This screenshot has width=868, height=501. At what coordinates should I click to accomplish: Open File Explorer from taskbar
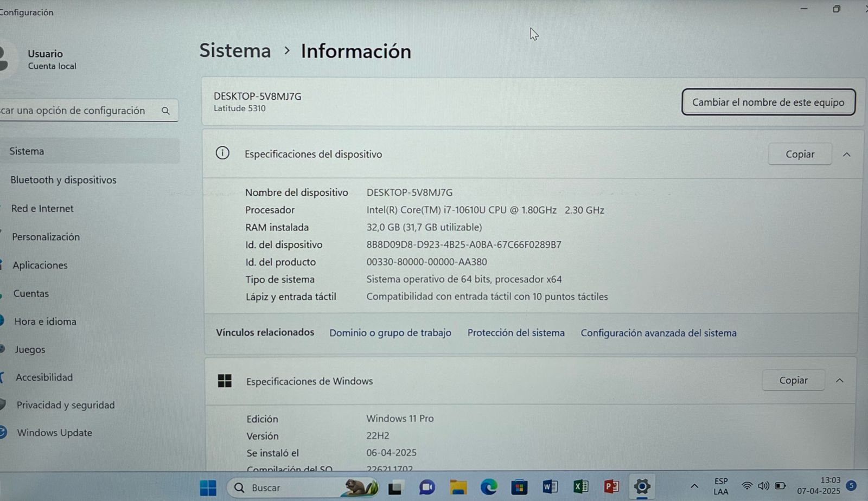458,487
